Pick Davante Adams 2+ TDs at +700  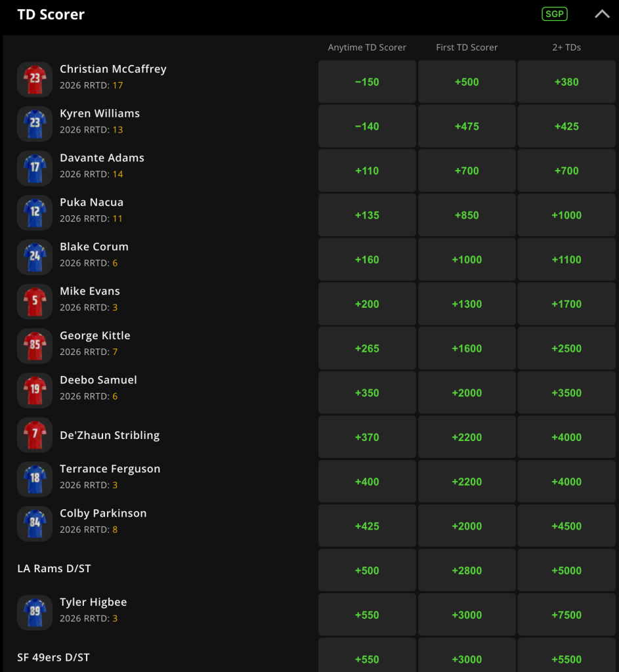pos(566,171)
